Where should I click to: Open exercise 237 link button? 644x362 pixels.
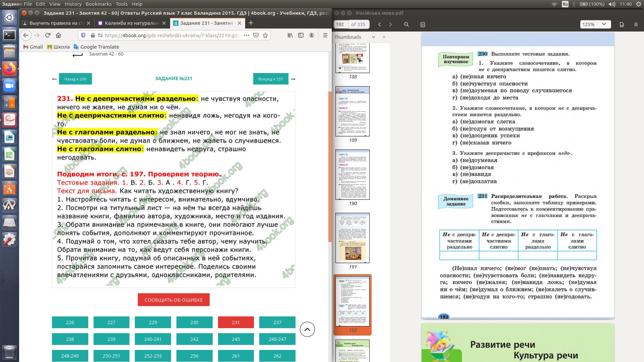[277, 322]
